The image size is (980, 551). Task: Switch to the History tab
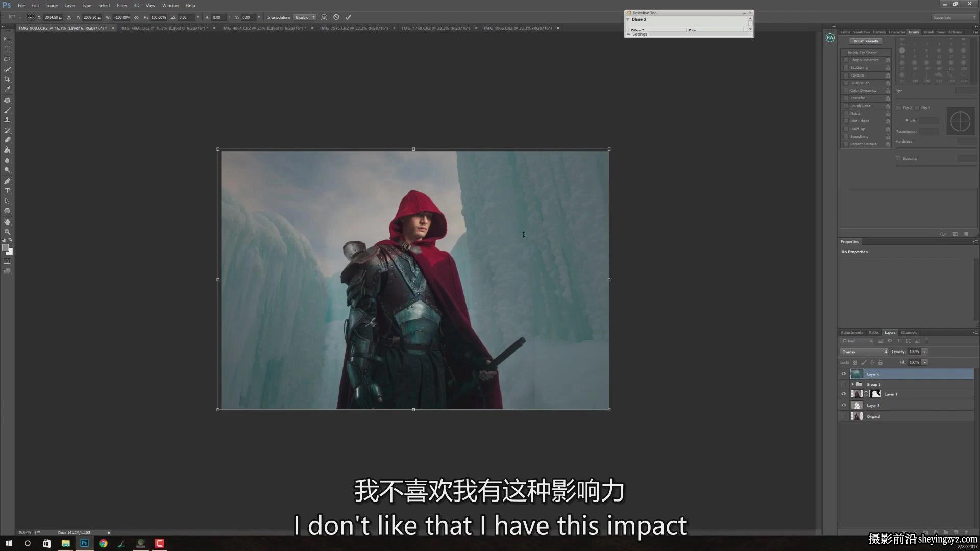coord(879,32)
